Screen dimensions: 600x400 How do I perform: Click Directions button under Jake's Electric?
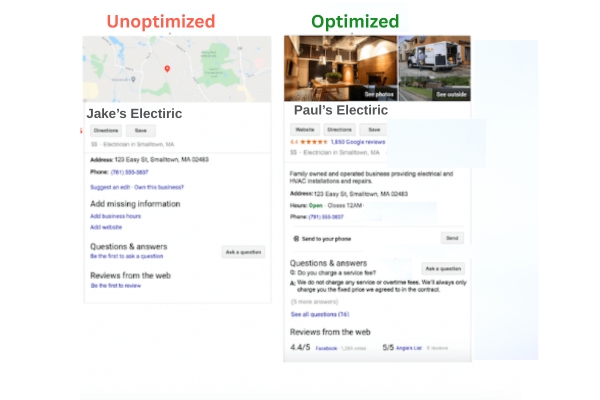(x=106, y=130)
